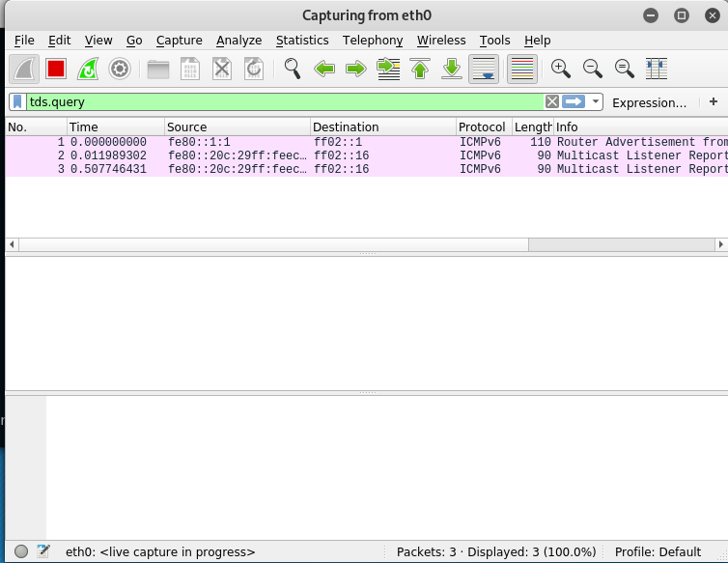Sort by the Info column header
The image size is (728, 563).
641,127
